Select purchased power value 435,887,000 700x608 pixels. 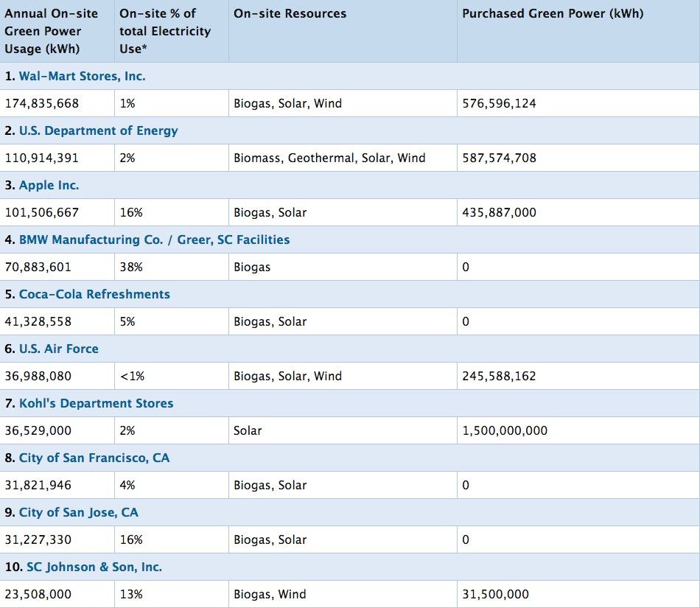click(x=499, y=212)
